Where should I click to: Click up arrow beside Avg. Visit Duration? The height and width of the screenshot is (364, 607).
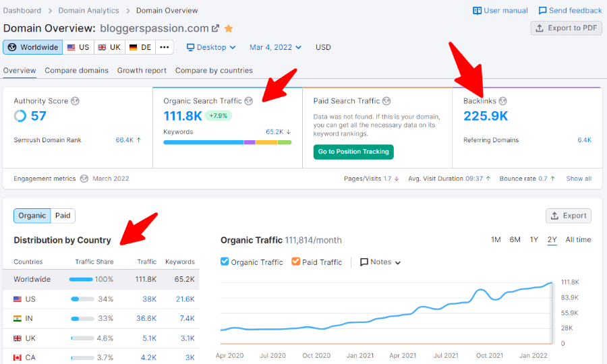point(488,179)
